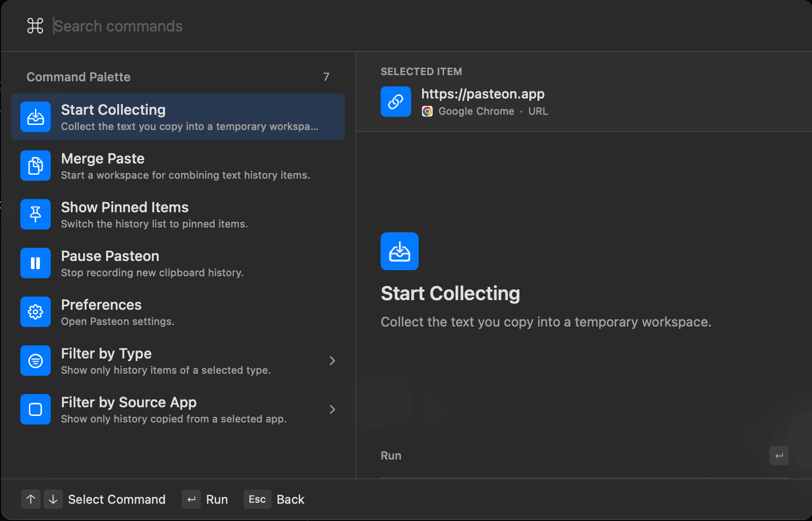Viewport: 812px width, 521px height.
Task: Click the Show Pinned Items pin icon
Action: (x=36, y=214)
